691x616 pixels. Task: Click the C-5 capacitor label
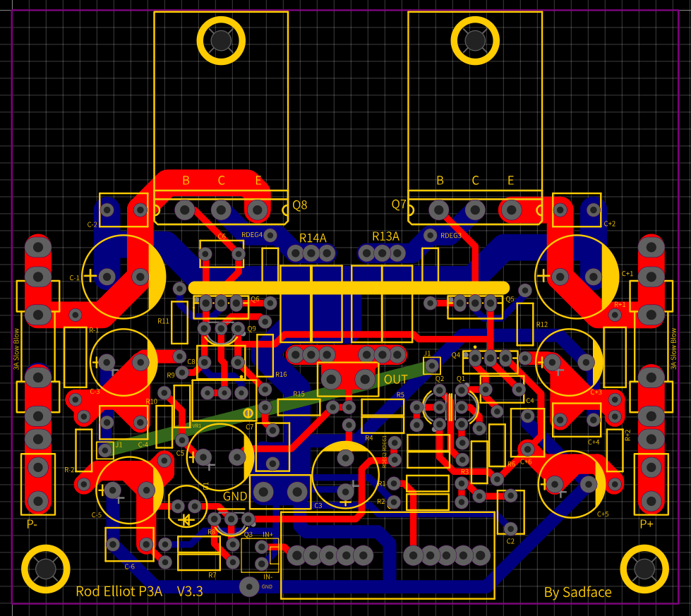click(97, 515)
